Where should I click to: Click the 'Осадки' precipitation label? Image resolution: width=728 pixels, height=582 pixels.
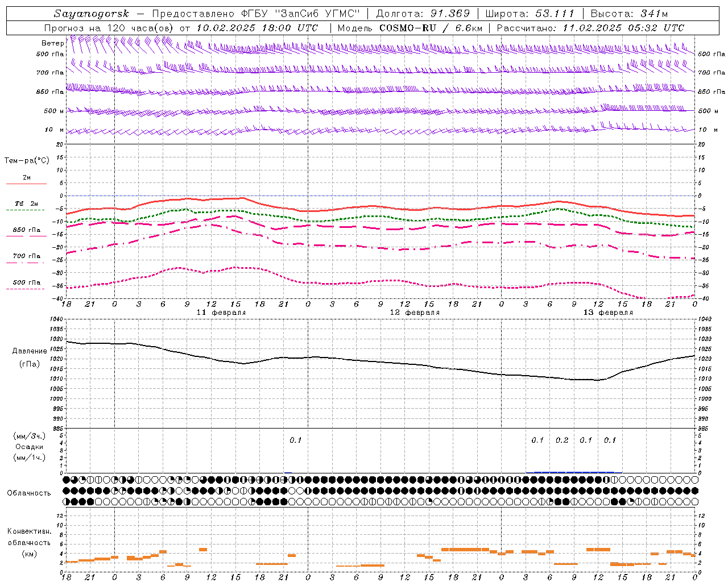(x=30, y=447)
